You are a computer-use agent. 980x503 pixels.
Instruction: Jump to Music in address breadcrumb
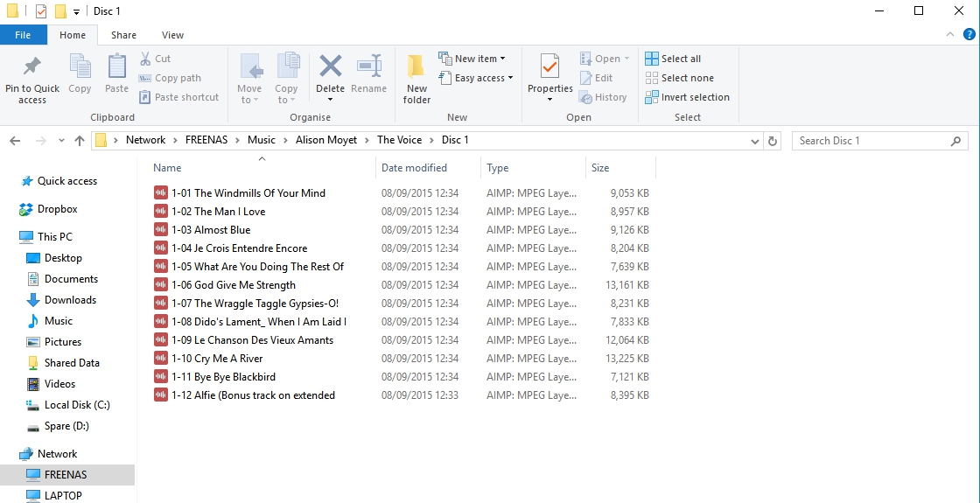(x=262, y=140)
